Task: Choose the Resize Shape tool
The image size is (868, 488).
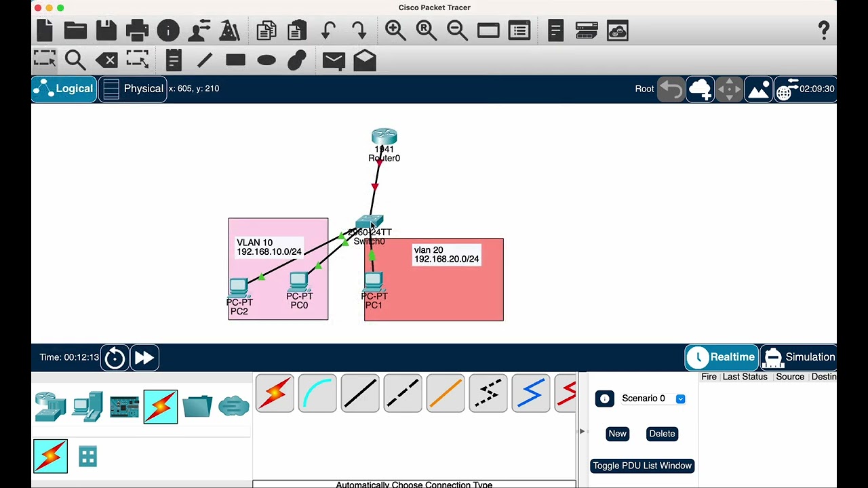Action: point(137,60)
